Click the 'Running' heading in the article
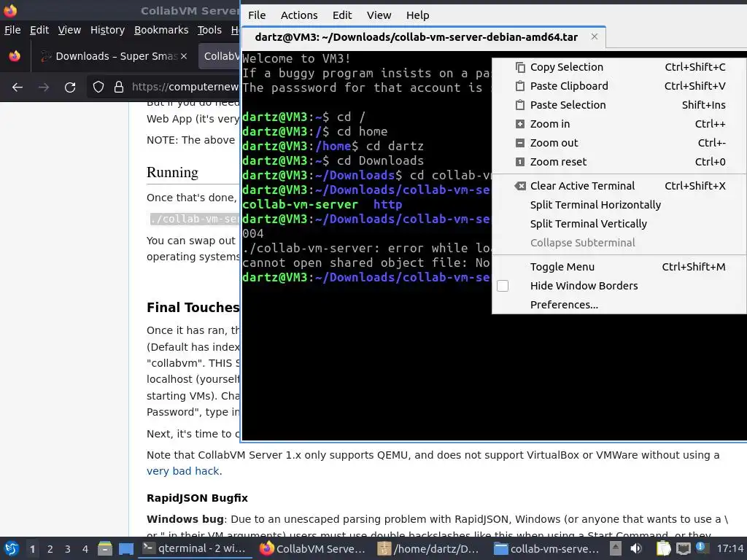This screenshot has height=560, width=747. (172, 172)
